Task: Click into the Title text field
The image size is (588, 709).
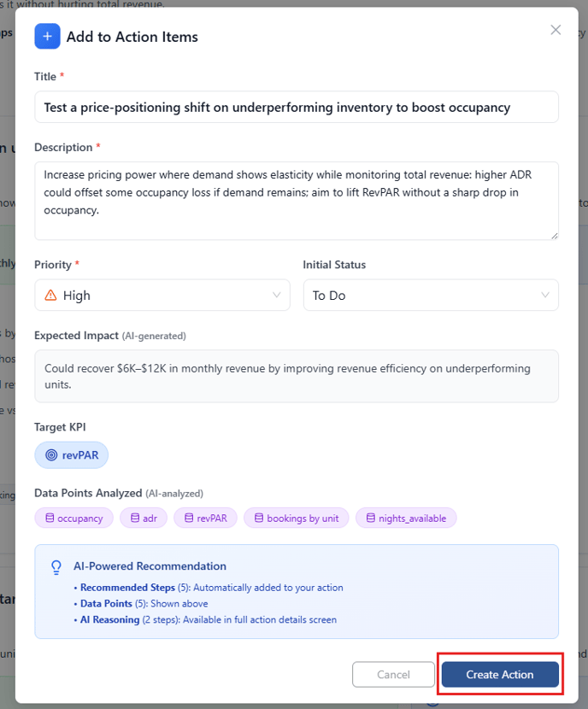Action: click(296, 108)
